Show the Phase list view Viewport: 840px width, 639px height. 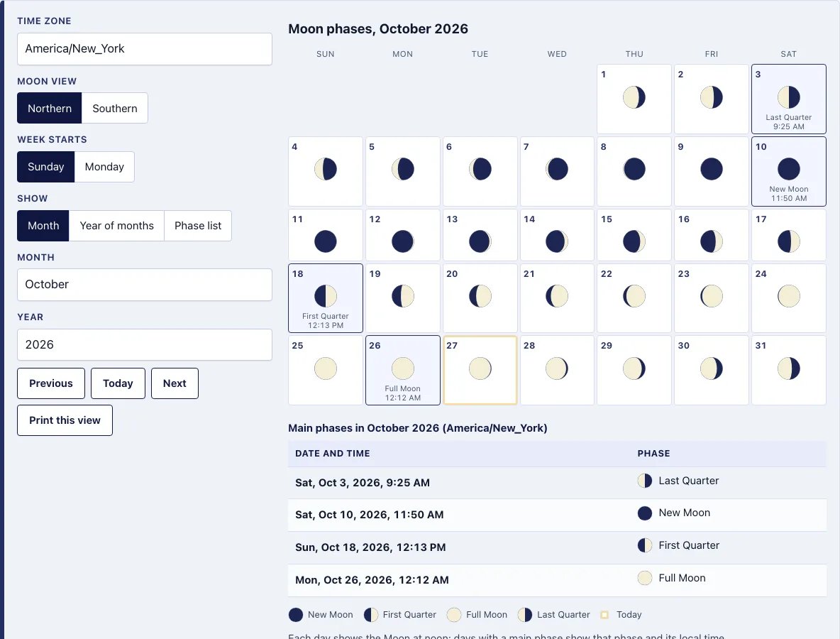point(198,226)
